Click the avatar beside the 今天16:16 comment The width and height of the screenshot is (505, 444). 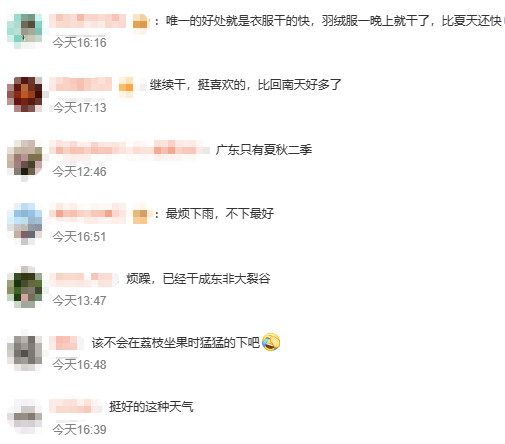[25, 31]
